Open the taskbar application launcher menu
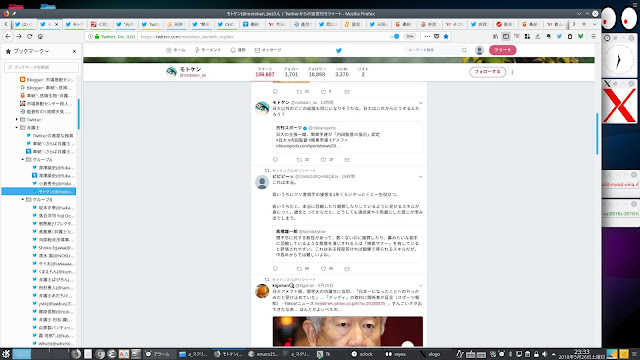This screenshot has height=360, width=640. point(6,354)
